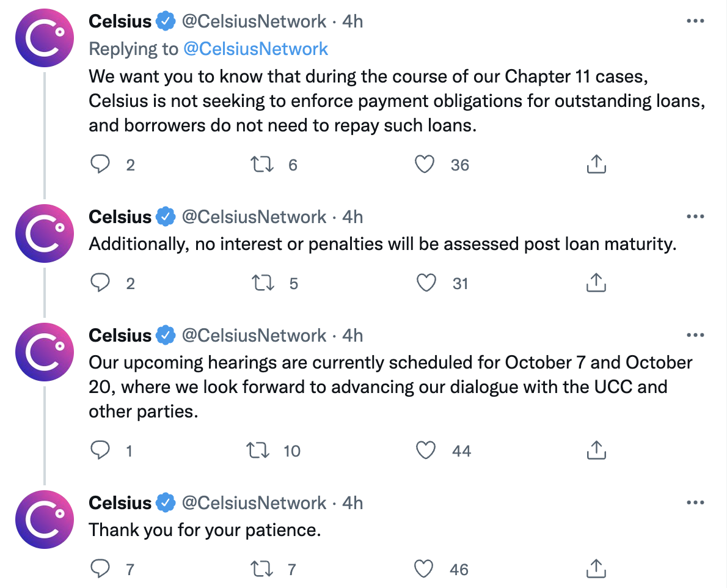
Task: Reply to the Chapter 11 cases tweet
Action: (x=100, y=164)
